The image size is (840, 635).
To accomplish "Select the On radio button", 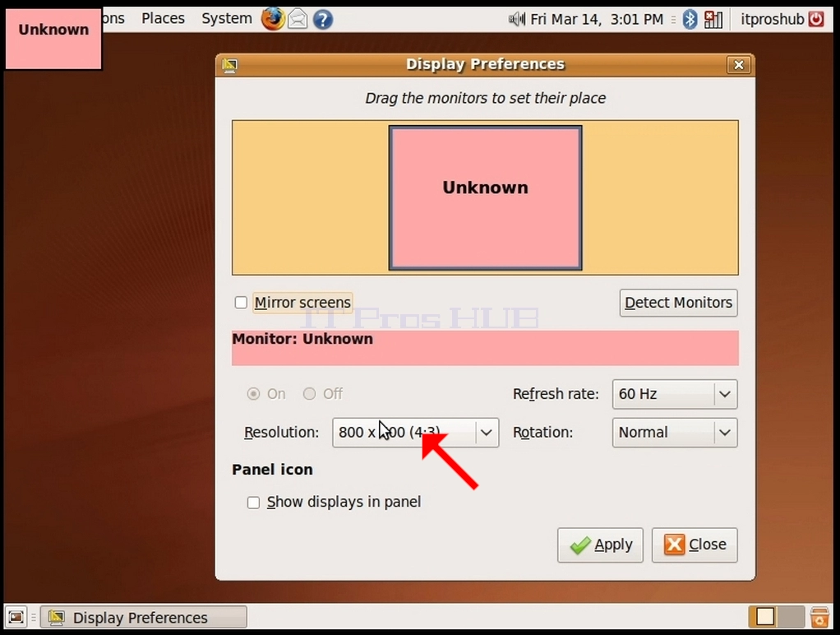I will (253, 394).
